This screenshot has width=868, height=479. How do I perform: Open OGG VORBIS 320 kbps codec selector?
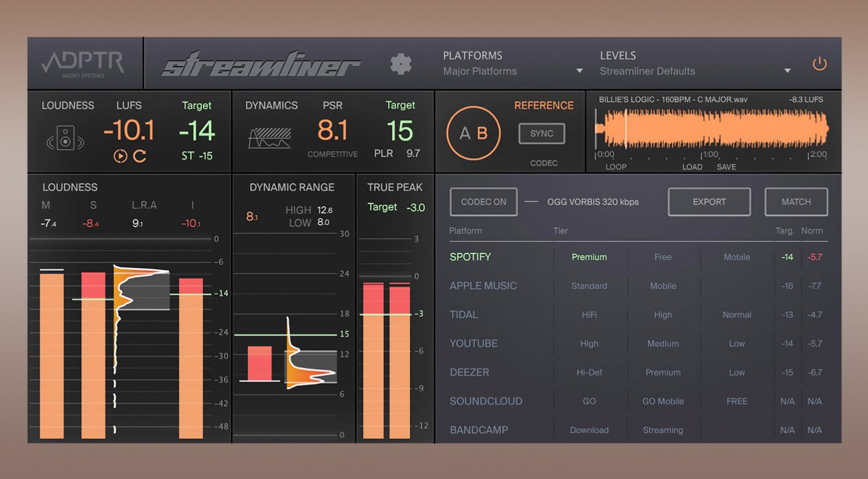593,202
